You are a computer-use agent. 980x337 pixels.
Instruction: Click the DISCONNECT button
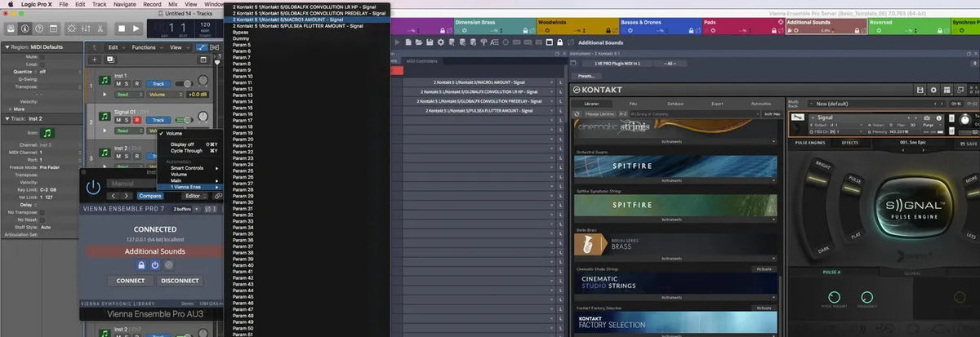(x=180, y=280)
